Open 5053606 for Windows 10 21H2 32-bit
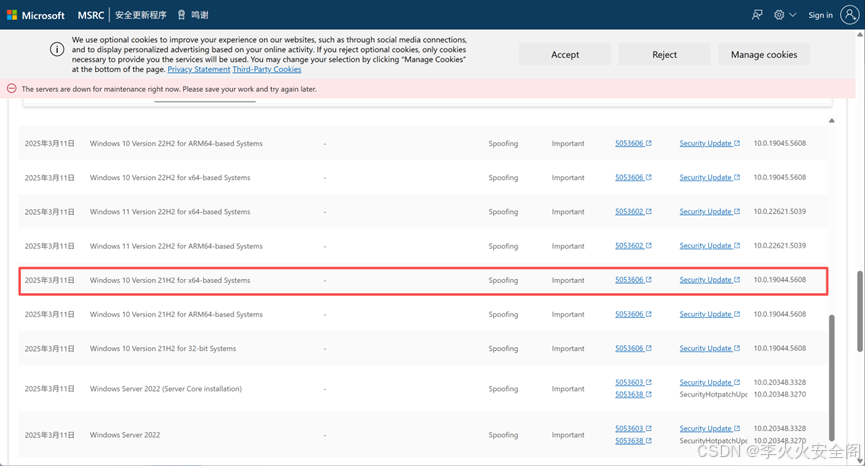Viewport: 865px width, 466px height. click(633, 349)
